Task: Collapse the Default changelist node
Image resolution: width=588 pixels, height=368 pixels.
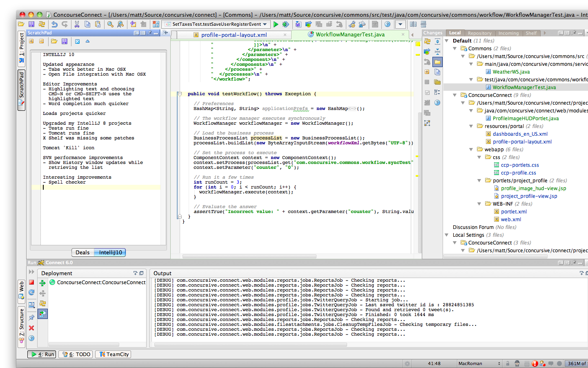Action: pos(447,41)
